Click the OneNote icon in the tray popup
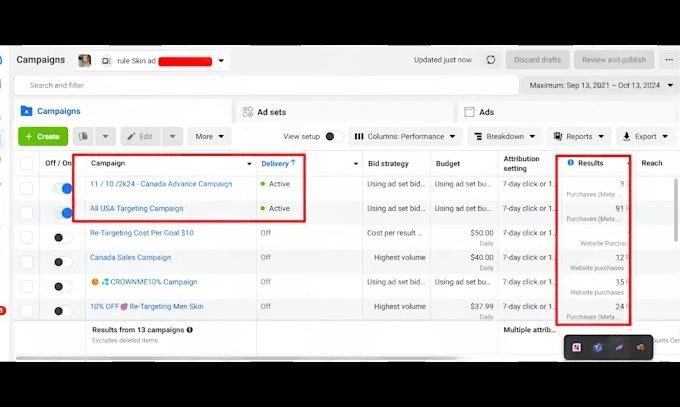The image size is (680, 407). click(x=577, y=347)
